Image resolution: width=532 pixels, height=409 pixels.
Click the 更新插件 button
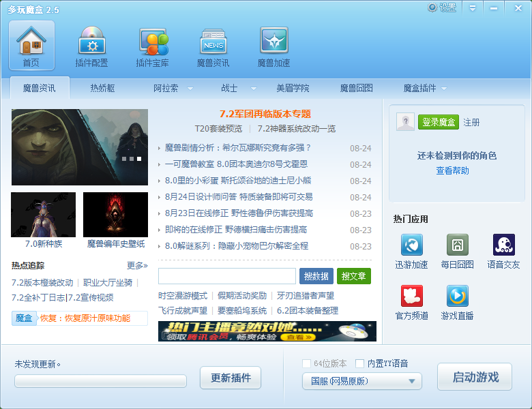point(231,378)
